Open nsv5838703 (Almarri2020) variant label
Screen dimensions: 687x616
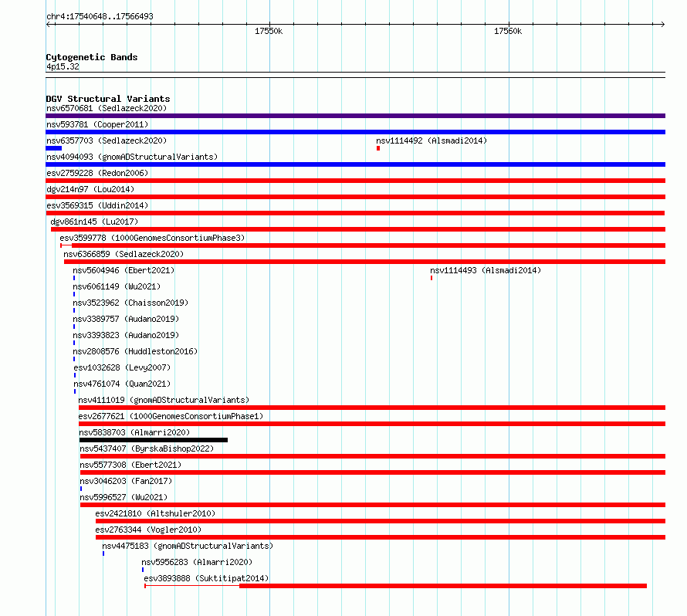click(135, 432)
